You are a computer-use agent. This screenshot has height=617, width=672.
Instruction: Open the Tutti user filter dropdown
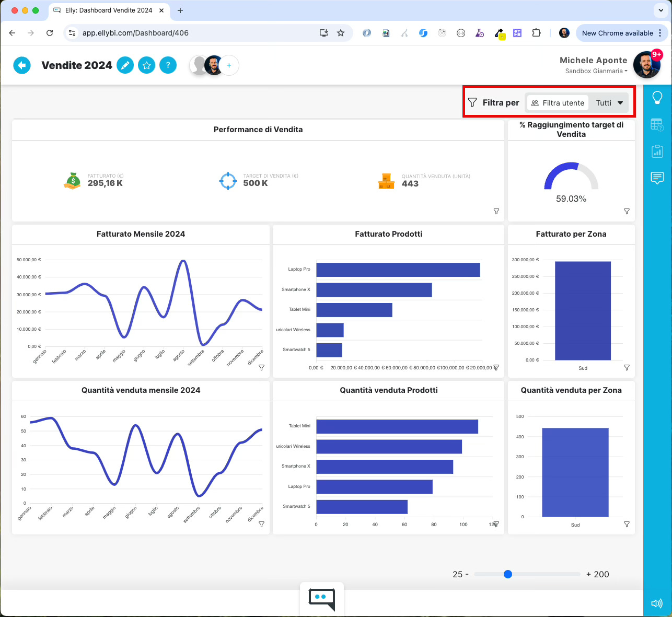609,103
